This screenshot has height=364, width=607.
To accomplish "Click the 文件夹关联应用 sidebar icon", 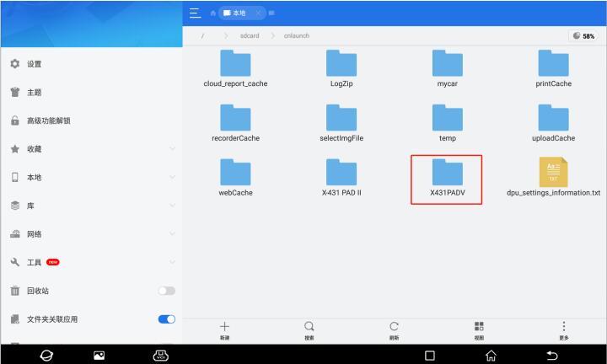I will pos(15,319).
